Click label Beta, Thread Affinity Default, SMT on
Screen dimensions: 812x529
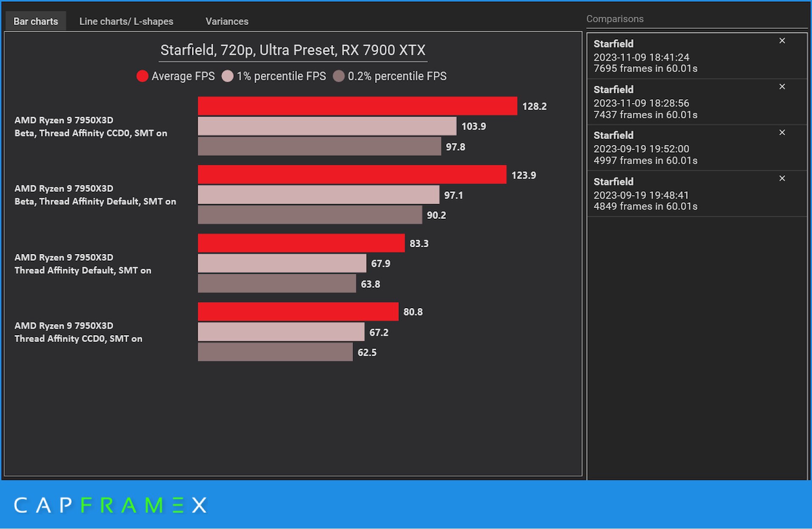(x=95, y=202)
